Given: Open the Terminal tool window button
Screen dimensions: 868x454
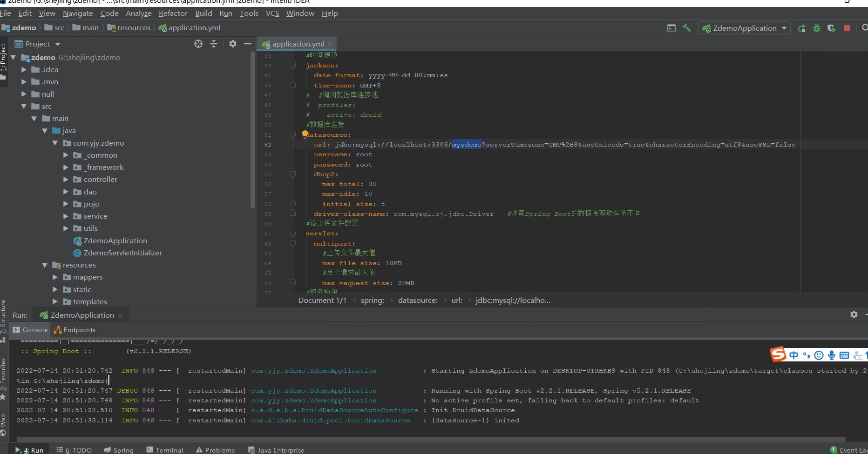Looking at the screenshot, I should 165,450.
